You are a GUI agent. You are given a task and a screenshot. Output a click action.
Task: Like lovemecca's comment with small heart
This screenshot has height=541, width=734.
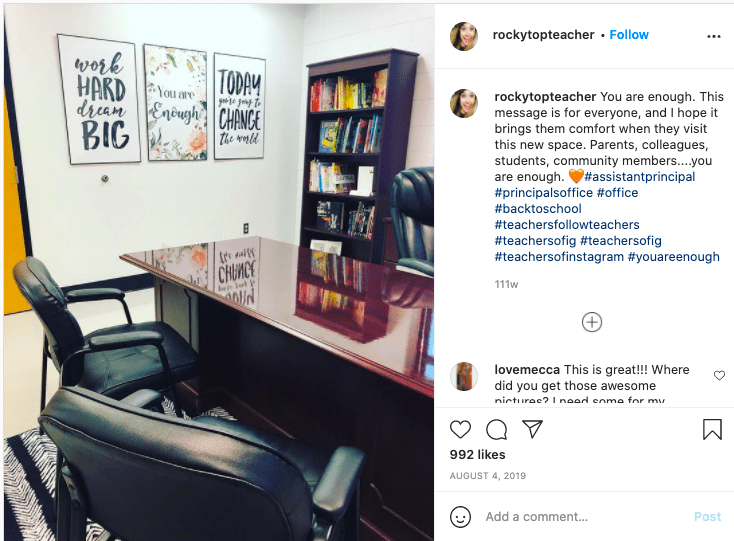tap(719, 375)
